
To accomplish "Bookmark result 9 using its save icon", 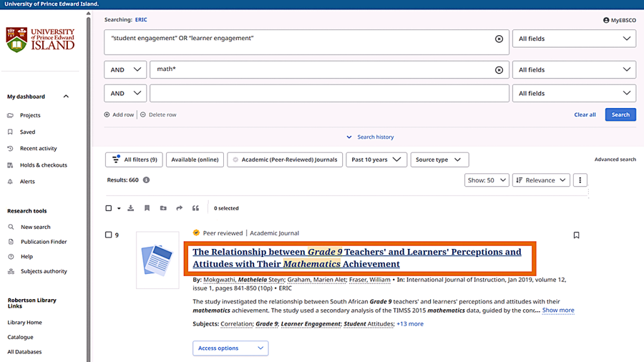I will (576, 235).
